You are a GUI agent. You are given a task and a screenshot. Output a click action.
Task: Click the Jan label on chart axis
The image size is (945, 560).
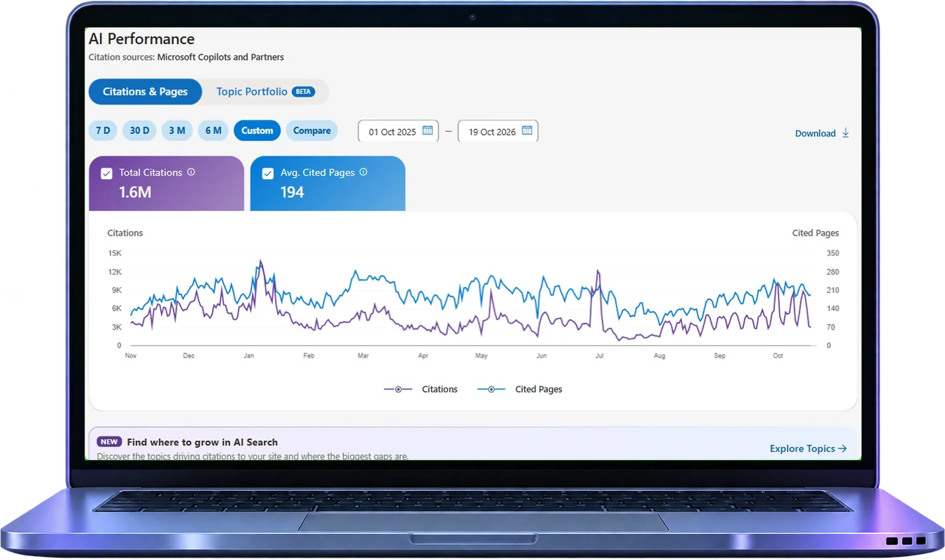(x=249, y=356)
